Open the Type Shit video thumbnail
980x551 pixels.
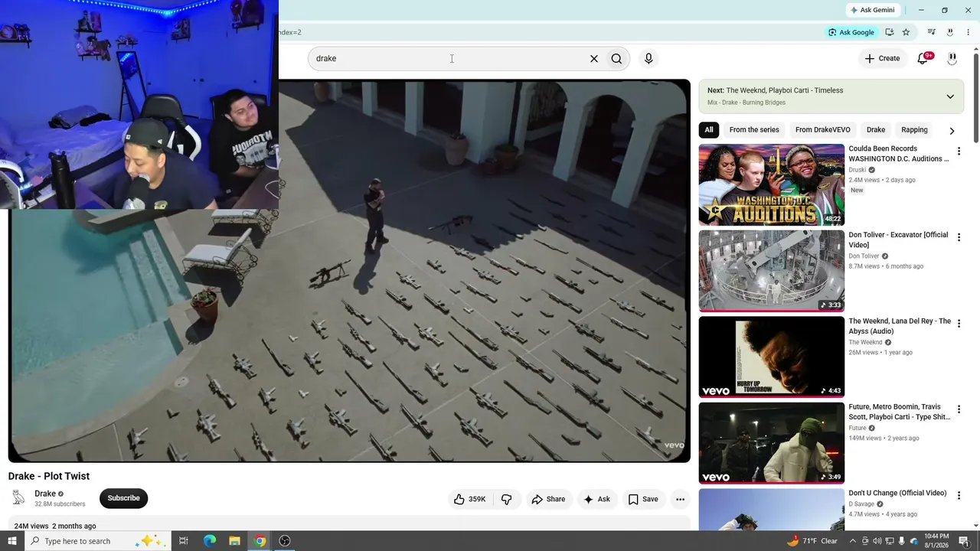click(x=771, y=443)
